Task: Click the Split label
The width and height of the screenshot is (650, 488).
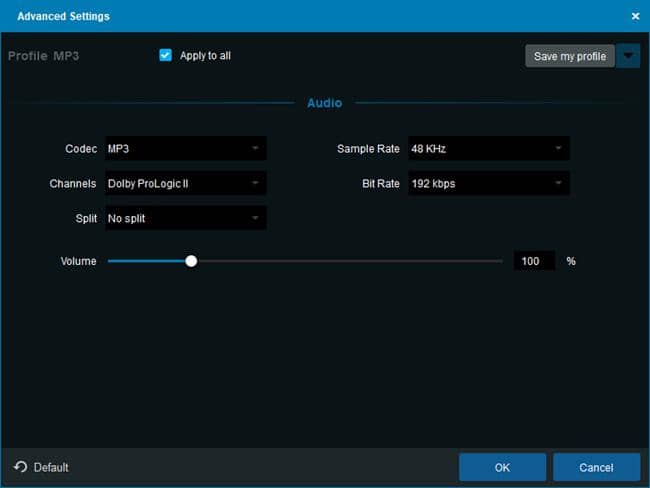Action: click(x=86, y=218)
